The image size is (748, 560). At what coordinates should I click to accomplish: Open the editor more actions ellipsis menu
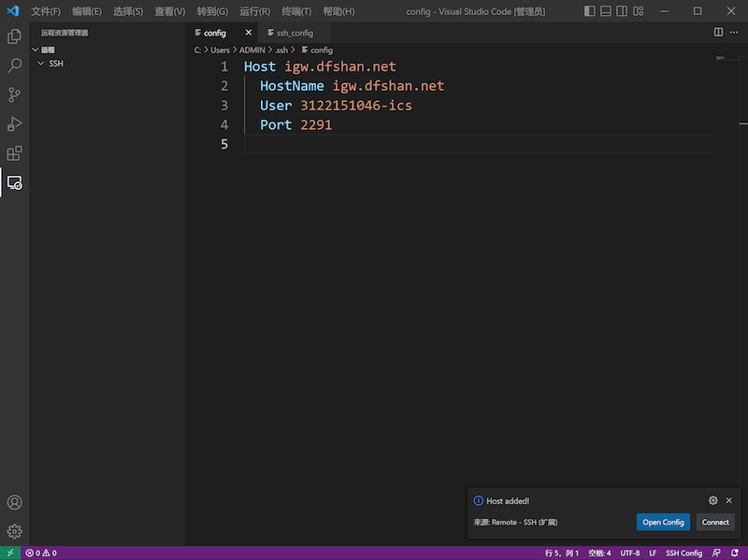(x=735, y=32)
